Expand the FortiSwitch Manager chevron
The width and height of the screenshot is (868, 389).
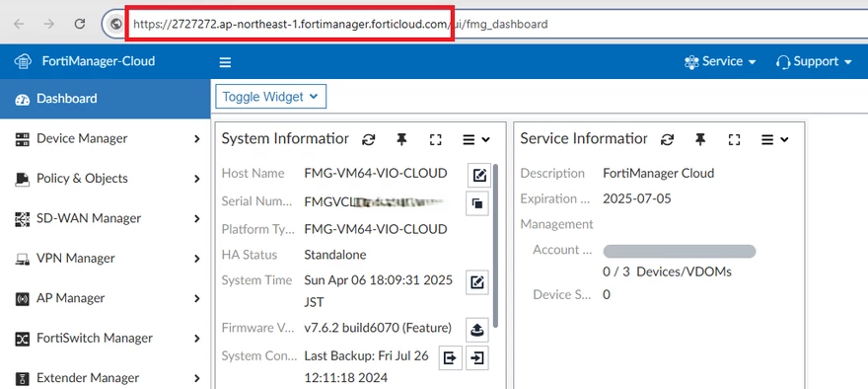[x=197, y=339]
